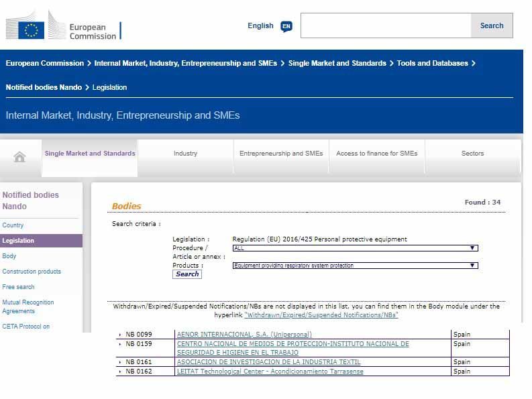The image size is (532, 399).
Task: Open Mutual Recognition Agreements in sidebar
Action: (x=28, y=306)
